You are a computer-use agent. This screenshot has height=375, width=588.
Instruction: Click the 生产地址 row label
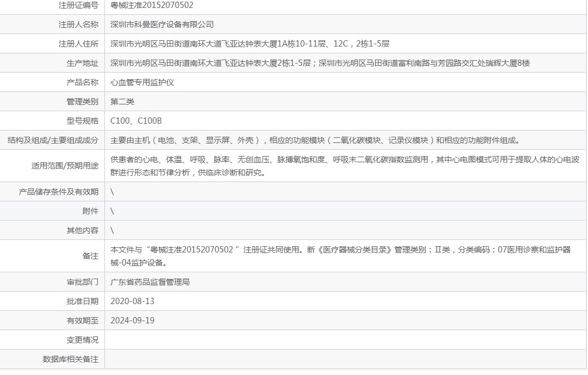click(x=82, y=63)
